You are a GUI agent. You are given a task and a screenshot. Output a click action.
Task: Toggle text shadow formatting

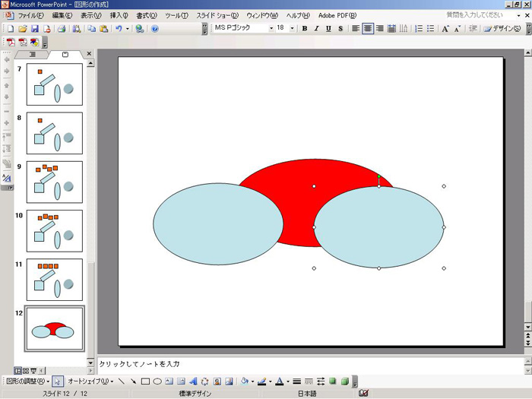click(x=340, y=29)
